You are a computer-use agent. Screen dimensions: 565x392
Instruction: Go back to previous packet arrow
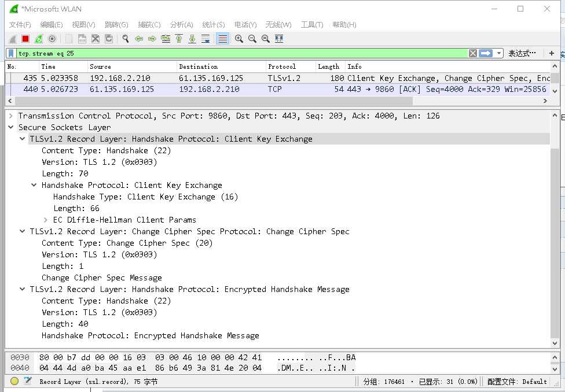139,39
